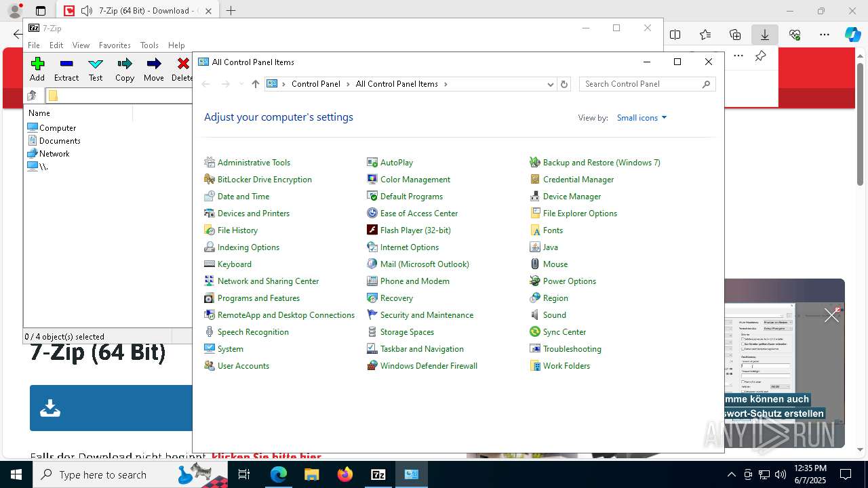Open the notification center icon
The image size is (868, 488).
pyautogui.click(x=846, y=474)
